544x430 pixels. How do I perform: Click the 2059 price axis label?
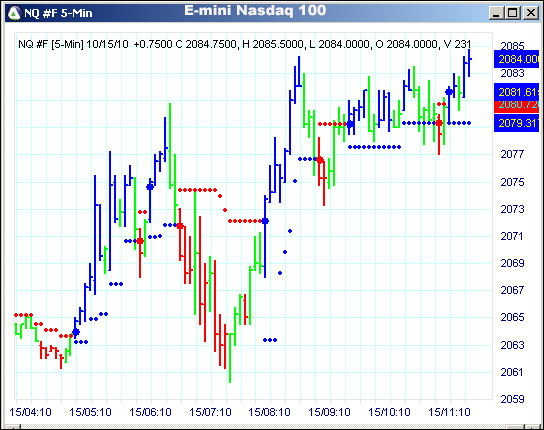[512, 399]
